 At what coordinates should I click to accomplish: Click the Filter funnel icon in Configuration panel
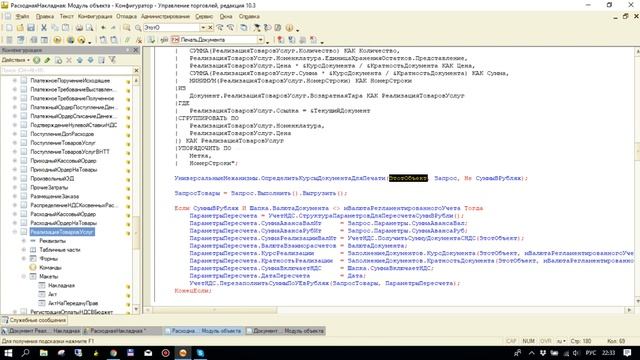[x=112, y=60]
